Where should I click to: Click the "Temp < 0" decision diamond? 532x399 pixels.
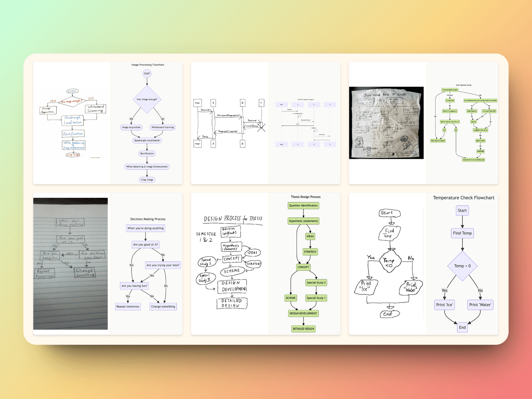tap(462, 266)
